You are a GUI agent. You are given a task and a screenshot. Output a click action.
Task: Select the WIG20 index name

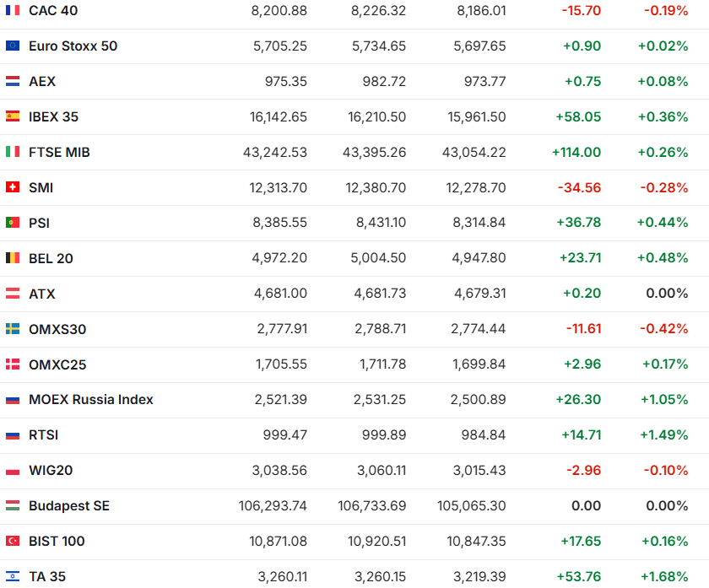click(51, 471)
